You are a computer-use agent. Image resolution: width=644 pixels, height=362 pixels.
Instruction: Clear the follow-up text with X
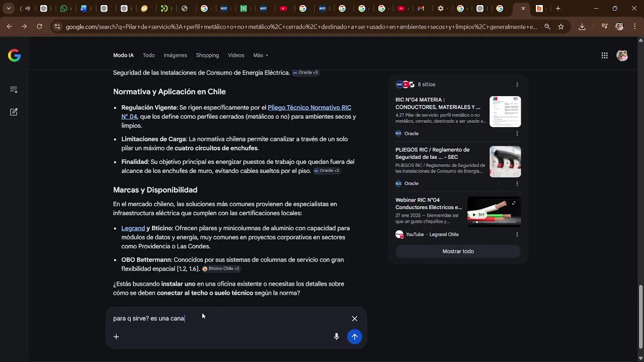coord(355,319)
